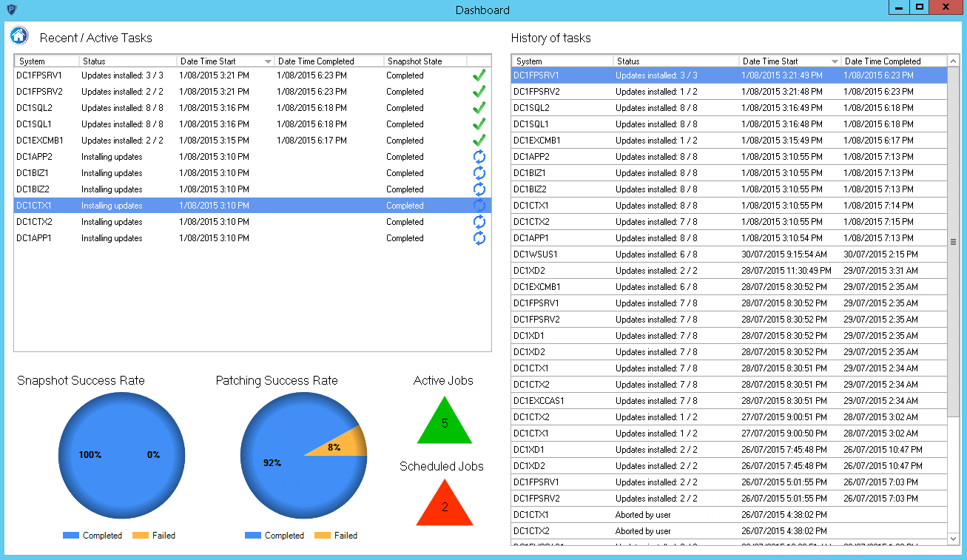Click the green checkmark for DC1EXCMB1 task
The image size is (967, 560).
point(479,140)
